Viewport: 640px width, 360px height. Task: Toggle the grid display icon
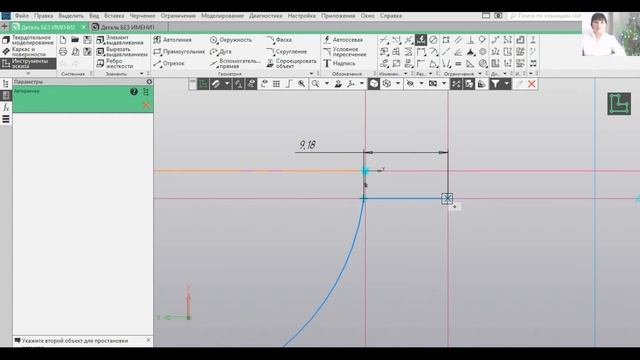coord(276,84)
